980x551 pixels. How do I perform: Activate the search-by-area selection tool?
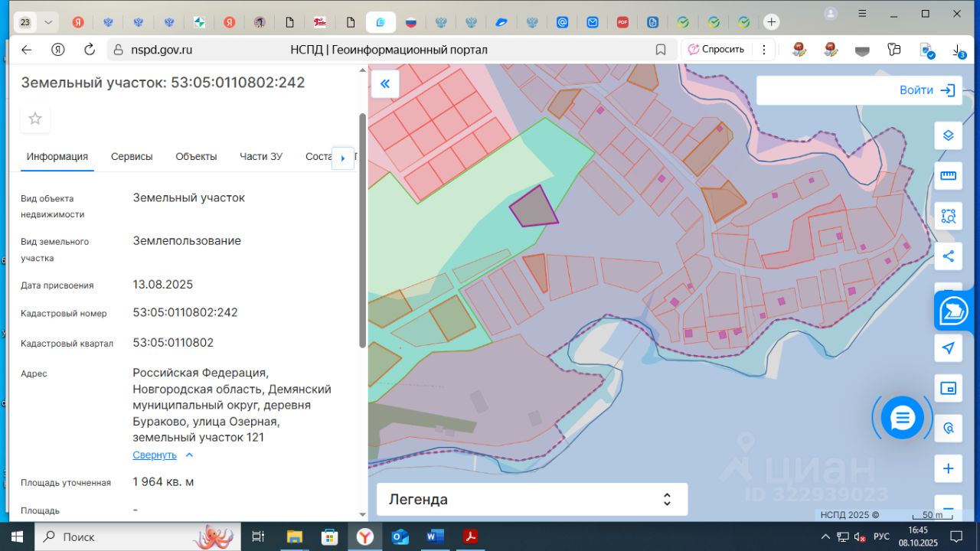(x=948, y=216)
